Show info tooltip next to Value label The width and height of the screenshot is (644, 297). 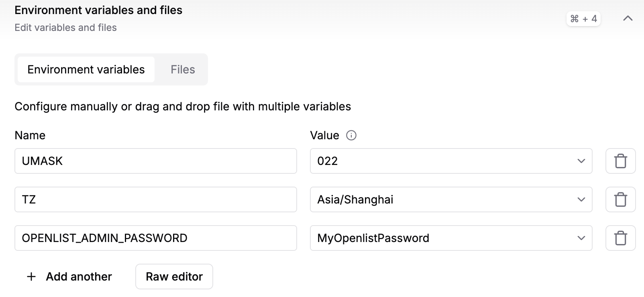point(351,136)
